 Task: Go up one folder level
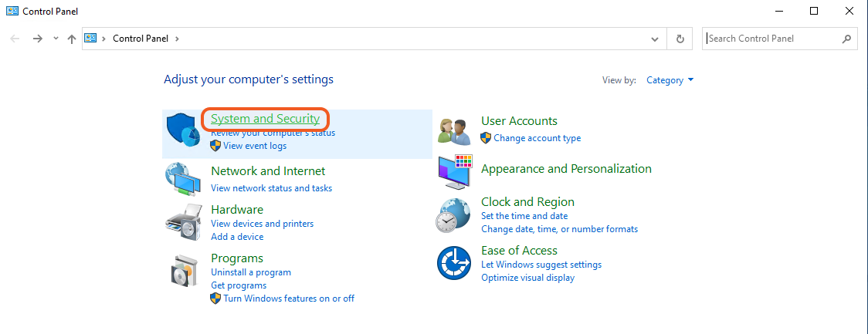point(72,39)
